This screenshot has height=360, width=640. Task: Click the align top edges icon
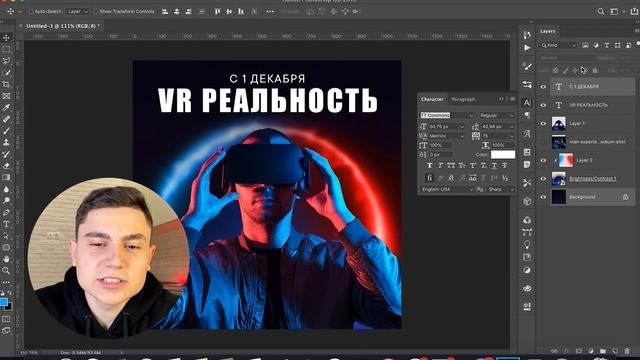pyautogui.click(x=217, y=12)
